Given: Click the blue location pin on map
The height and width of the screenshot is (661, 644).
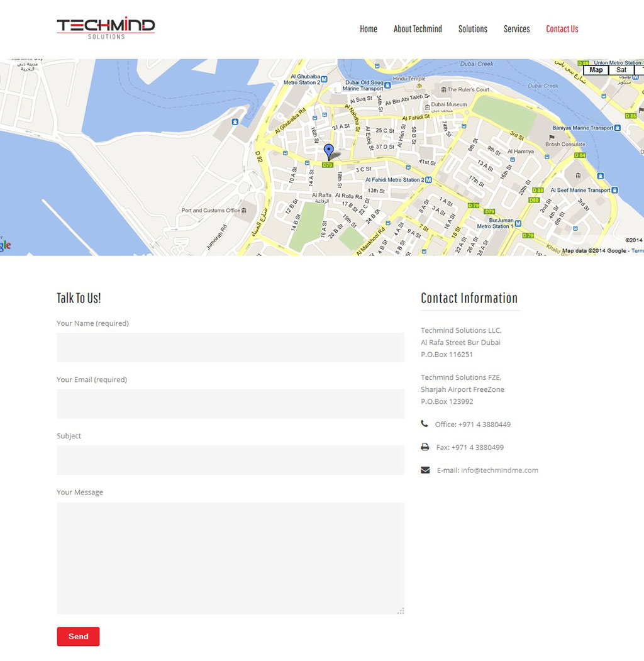Looking at the screenshot, I should click(328, 152).
